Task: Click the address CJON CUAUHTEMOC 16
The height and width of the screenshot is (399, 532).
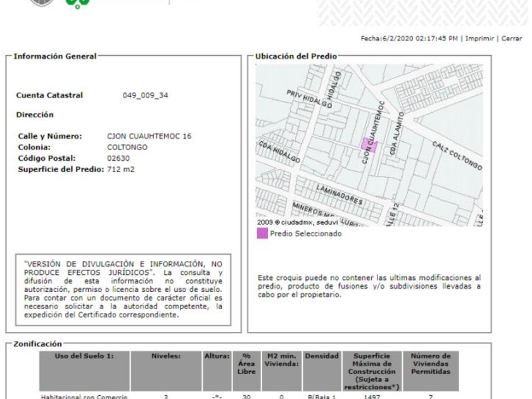Action: tap(149, 136)
